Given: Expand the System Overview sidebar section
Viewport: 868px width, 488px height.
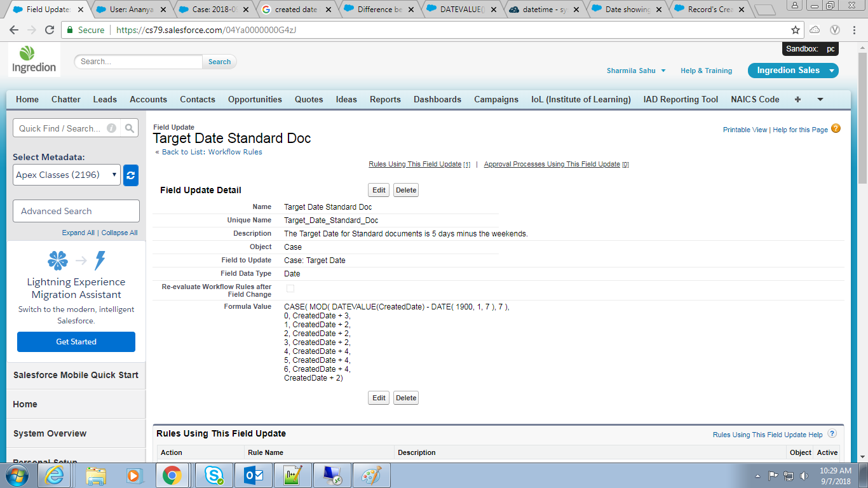Looking at the screenshot, I should coord(76,433).
